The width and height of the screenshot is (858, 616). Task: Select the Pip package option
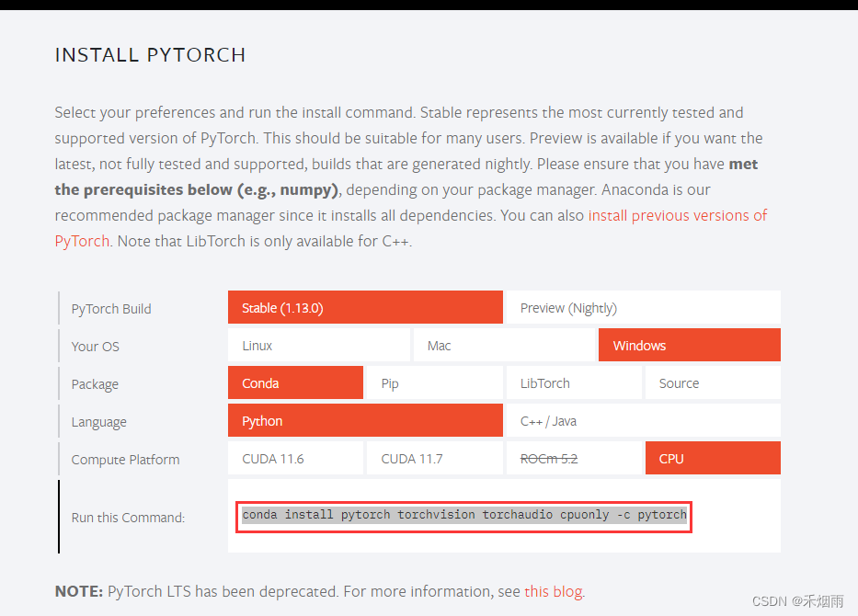(434, 383)
